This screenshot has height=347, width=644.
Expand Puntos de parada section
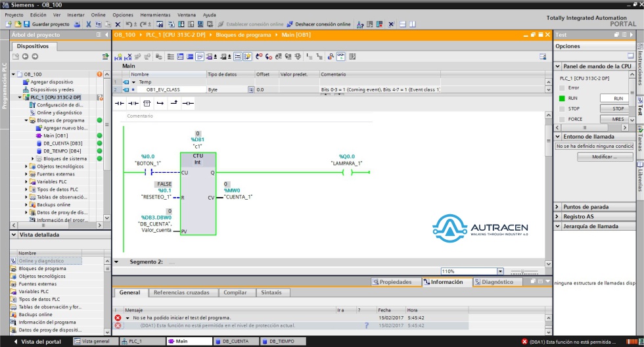point(558,207)
